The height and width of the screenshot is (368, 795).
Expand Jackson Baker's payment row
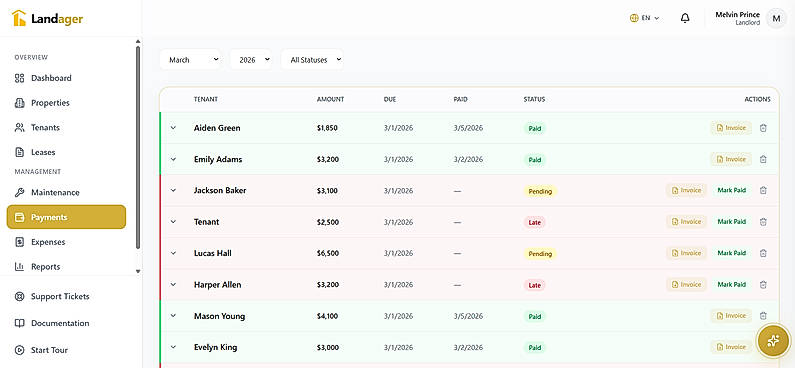pos(173,191)
